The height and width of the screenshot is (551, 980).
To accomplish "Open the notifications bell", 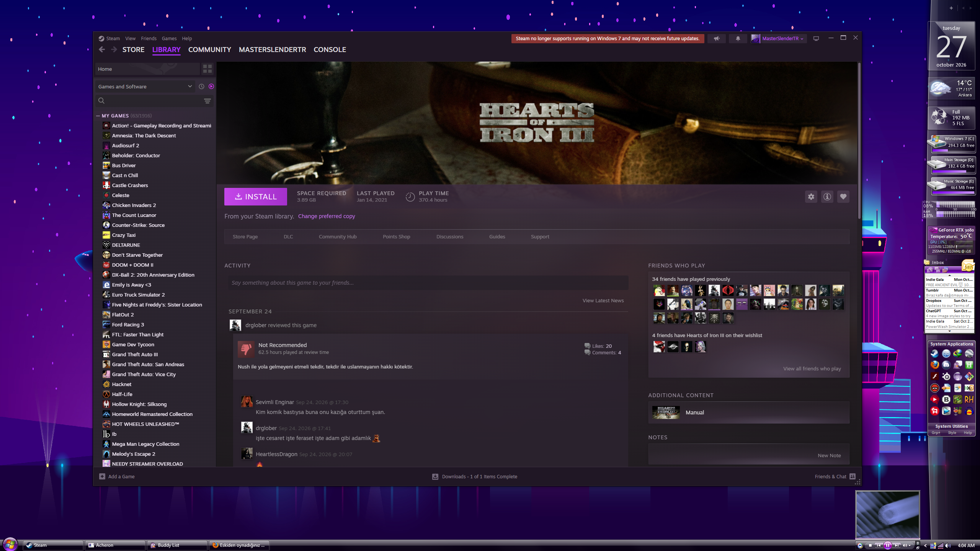I will [x=738, y=39].
